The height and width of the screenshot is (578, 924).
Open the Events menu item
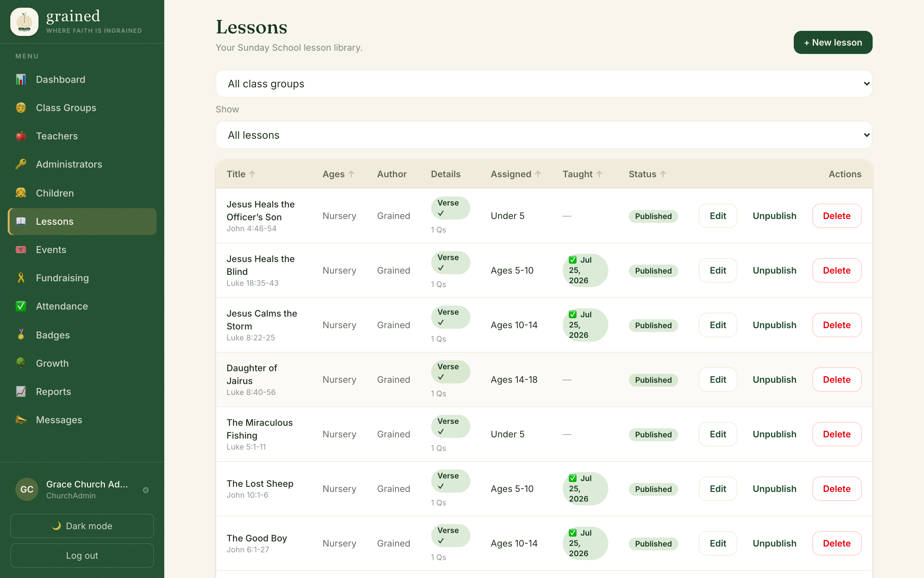pos(82,250)
